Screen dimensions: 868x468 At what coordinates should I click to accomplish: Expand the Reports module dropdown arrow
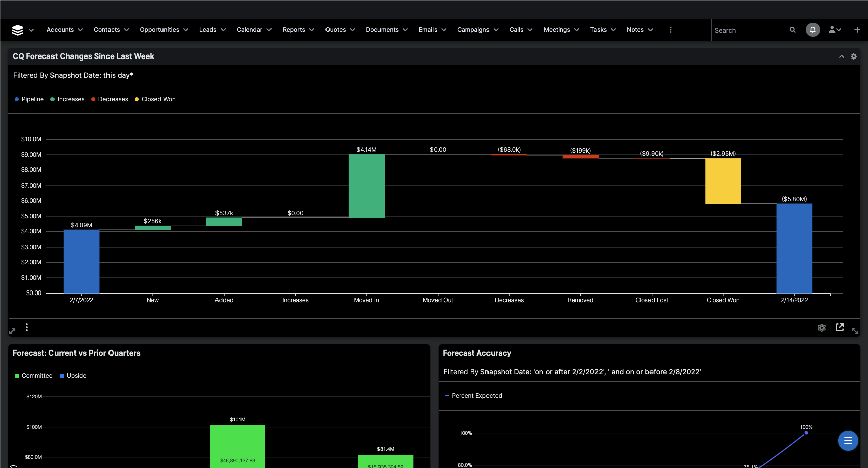(311, 30)
